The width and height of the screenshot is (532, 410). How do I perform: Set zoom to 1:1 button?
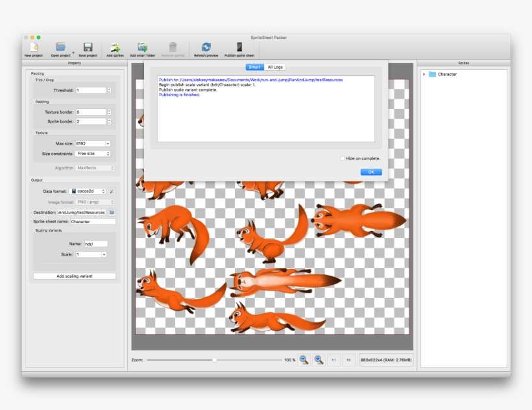click(333, 360)
